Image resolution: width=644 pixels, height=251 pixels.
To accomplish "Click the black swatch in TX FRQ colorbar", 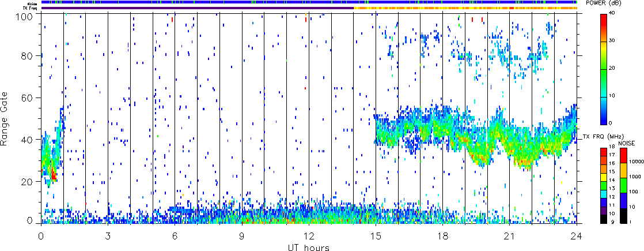I will coord(603,219).
